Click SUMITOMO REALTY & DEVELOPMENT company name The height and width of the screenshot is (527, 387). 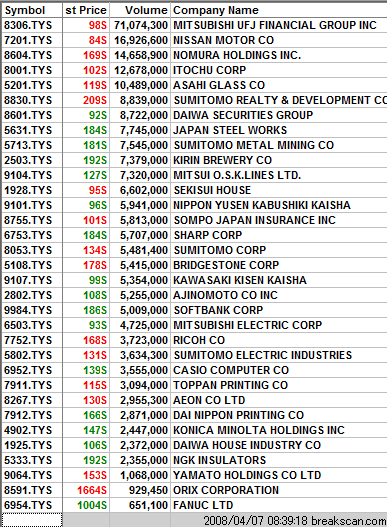pos(280,100)
